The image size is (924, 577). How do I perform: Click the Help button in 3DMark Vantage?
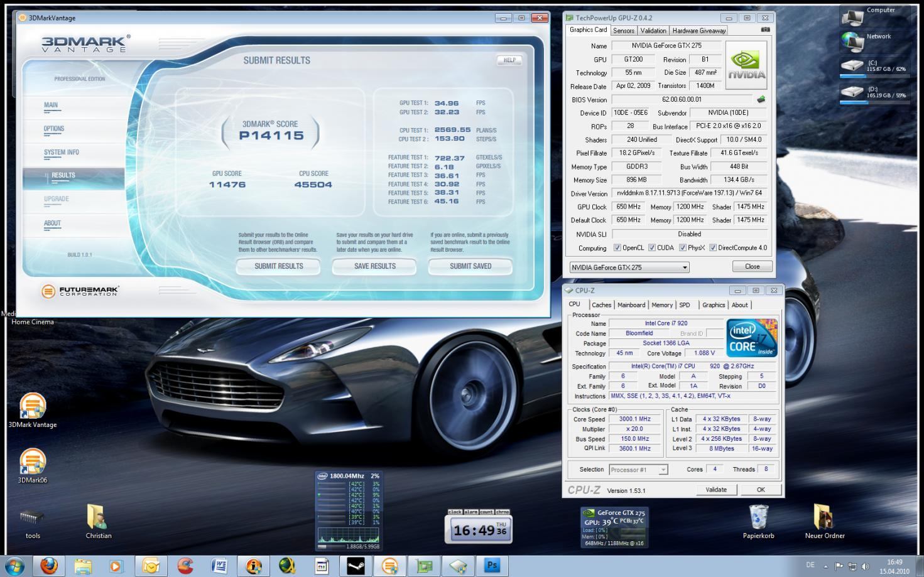(x=509, y=60)
